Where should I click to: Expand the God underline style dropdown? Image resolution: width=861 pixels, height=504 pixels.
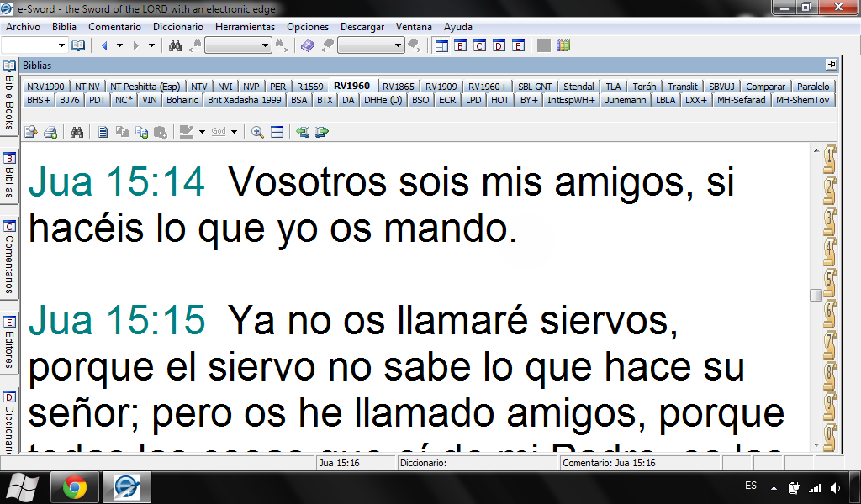[x=234, y=132]
